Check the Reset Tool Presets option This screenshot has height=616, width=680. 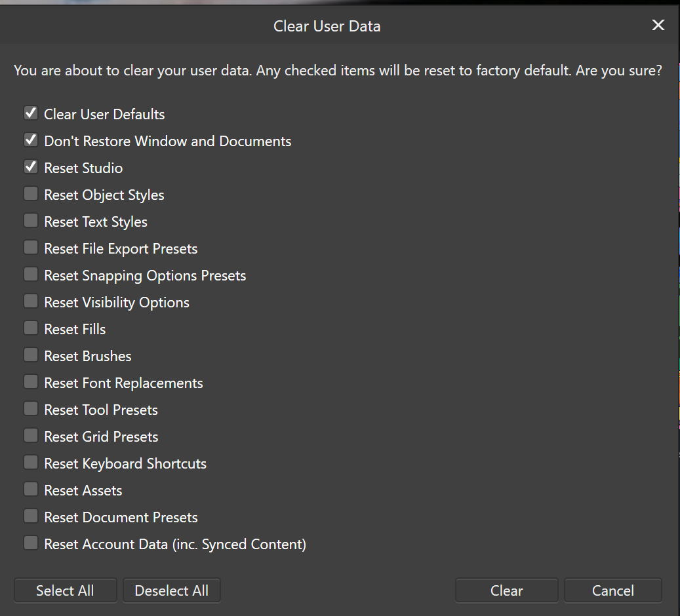(31, 409)
